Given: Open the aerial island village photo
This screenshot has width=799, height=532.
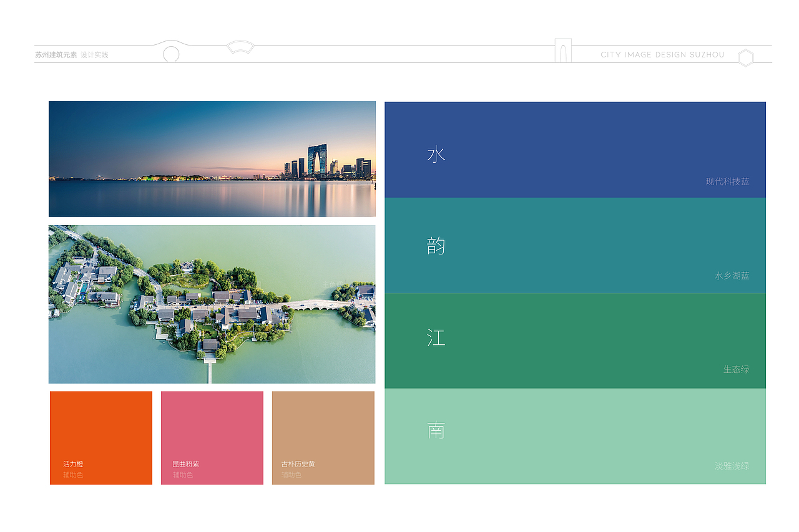Looking at the screenshot, I should [212, 304].
